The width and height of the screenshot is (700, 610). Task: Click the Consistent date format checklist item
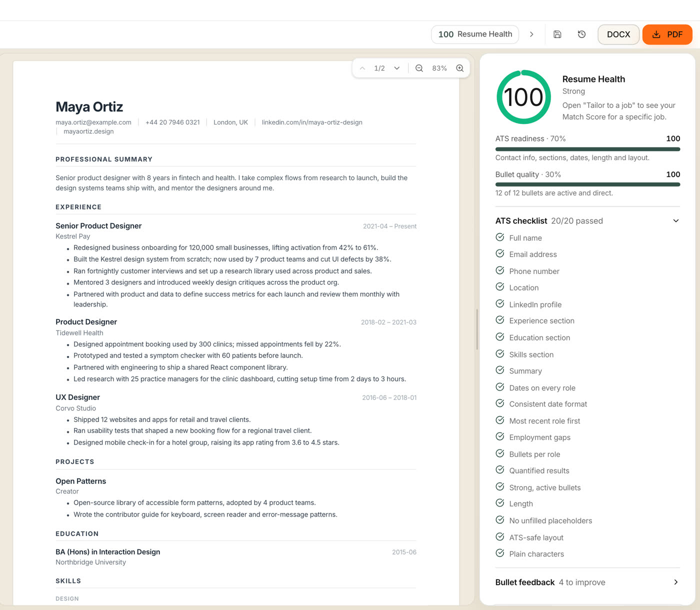point(548,404)
